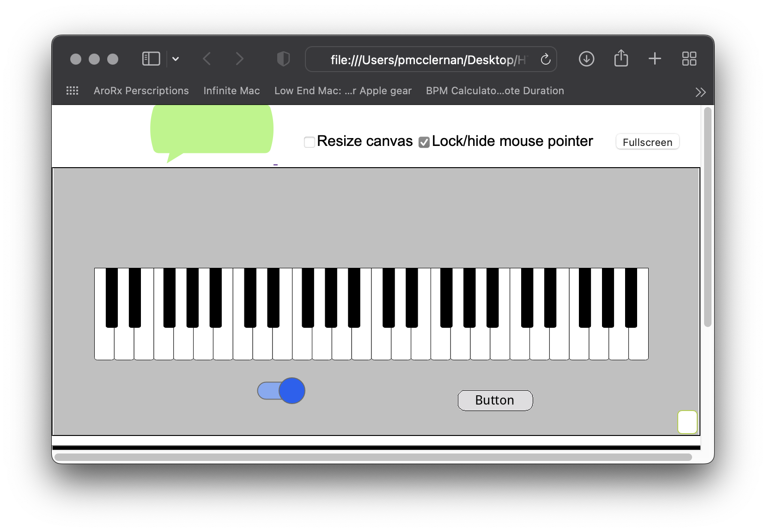Open the sidebar options dropdown arrow
The image size is (766, 532).
click(176, 59)
